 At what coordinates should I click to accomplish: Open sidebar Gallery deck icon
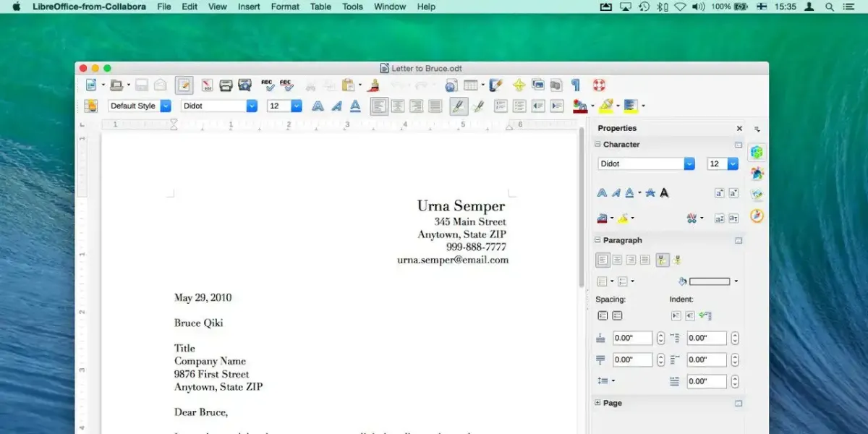(x=757, y=195)
